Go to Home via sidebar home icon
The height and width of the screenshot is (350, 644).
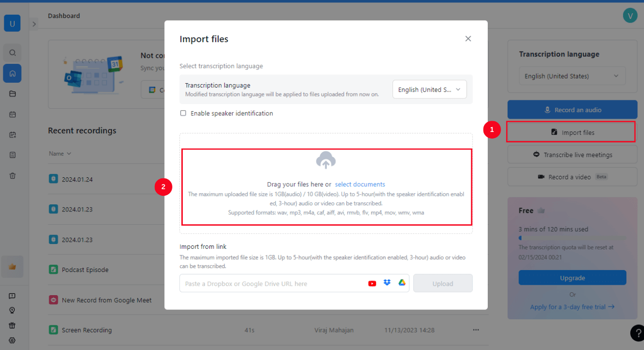coord(12,73)
